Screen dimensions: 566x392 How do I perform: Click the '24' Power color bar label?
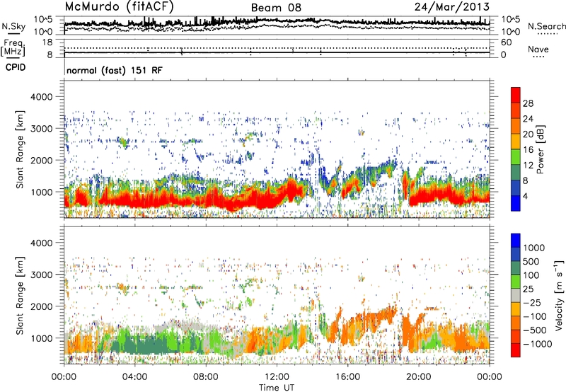coord(528,119)
